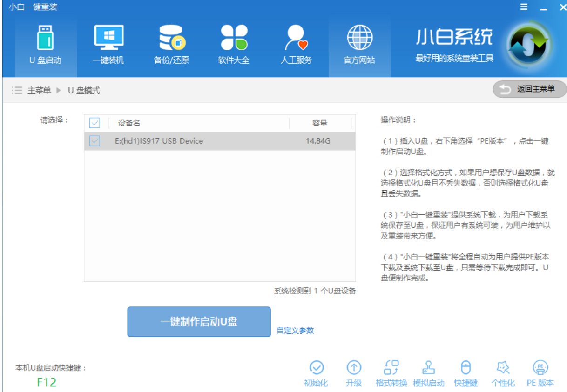The width and height of the screenshot is (567, 392).
Task: Click 设备名 column header
Action: [x=129, y=123]
